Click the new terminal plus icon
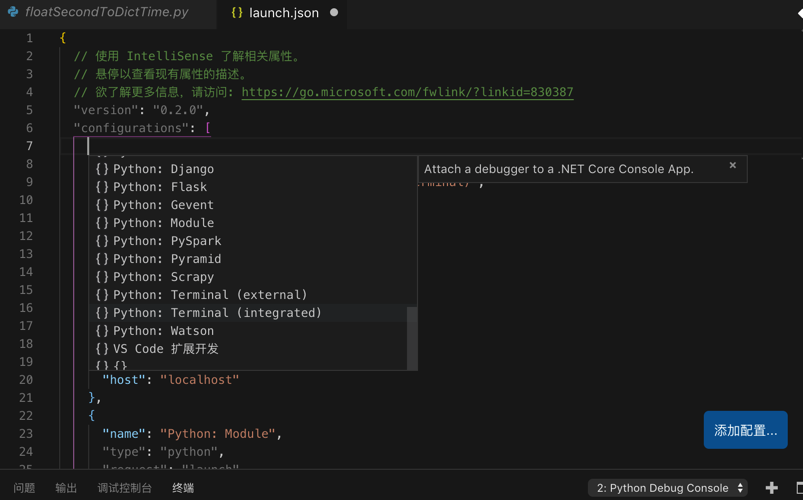The width and height of the screenshot is (803, 500). 771,488
